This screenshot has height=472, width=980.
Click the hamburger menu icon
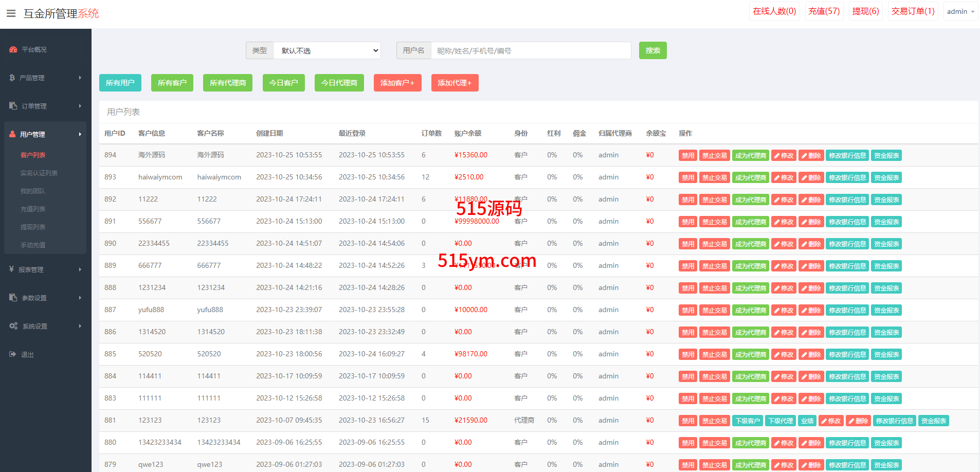coord(11,13)
